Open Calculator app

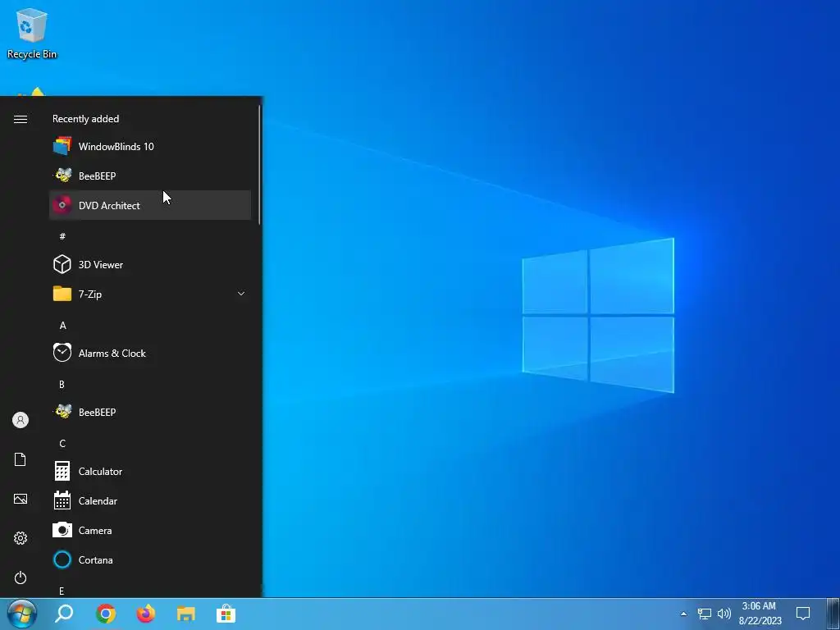pos(150,472)
